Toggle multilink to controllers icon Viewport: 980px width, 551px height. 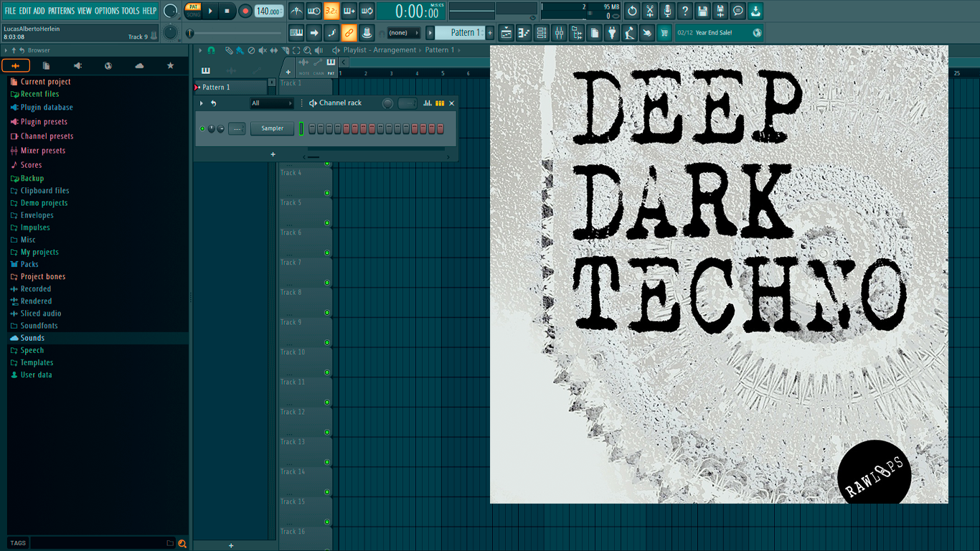(367, 32)
